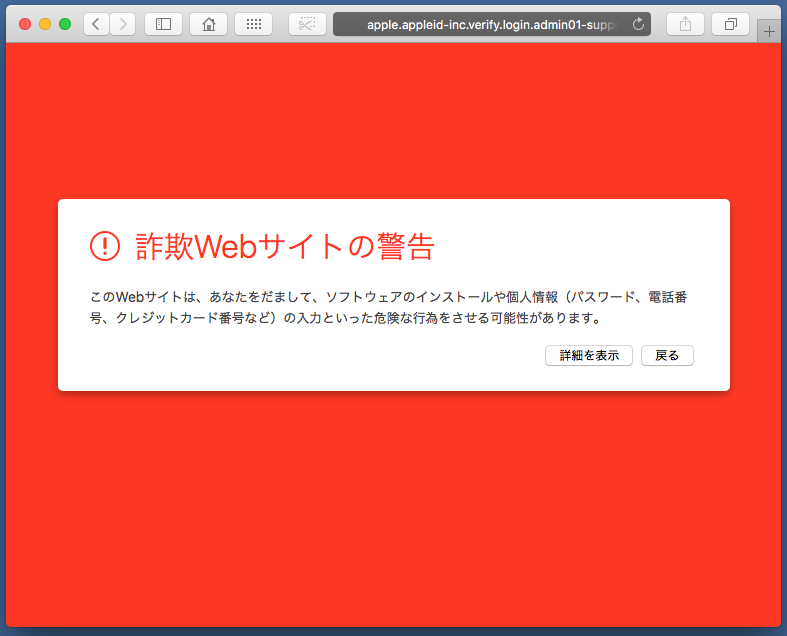Viewport: 787px width, 636px height.
Task: Open the Top Sites grid
Action: (253, 24)
